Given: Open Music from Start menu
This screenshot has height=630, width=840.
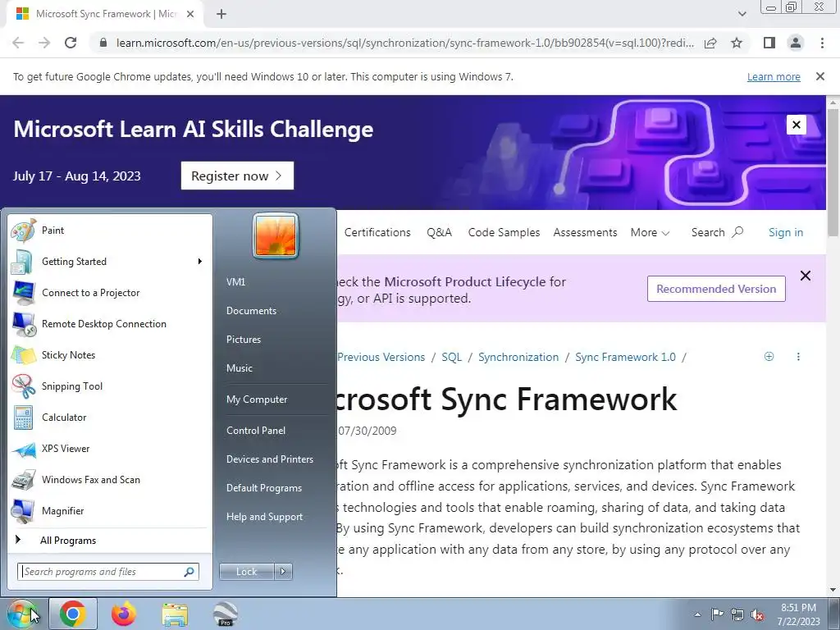Looking at the screenshot, I should [239, 368].
